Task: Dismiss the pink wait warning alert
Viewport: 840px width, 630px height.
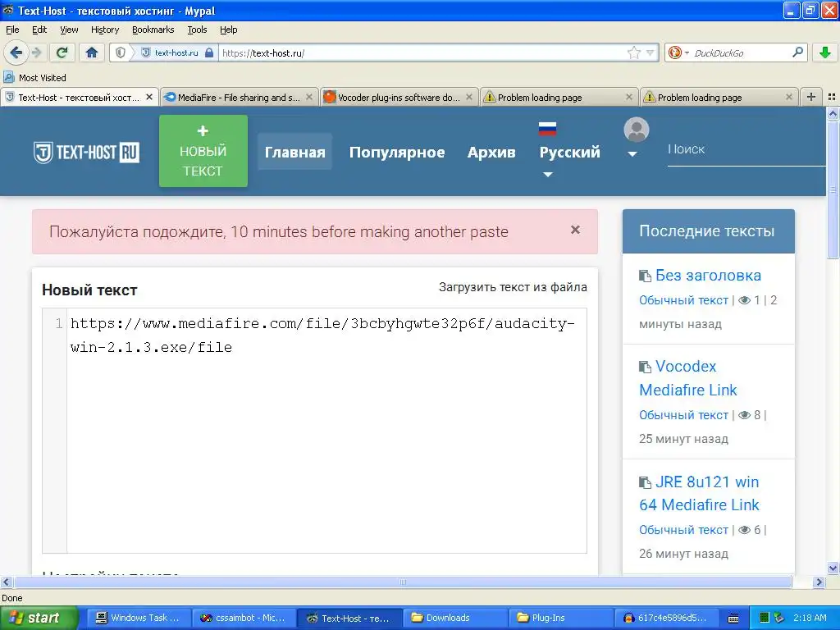Action: 575,230
